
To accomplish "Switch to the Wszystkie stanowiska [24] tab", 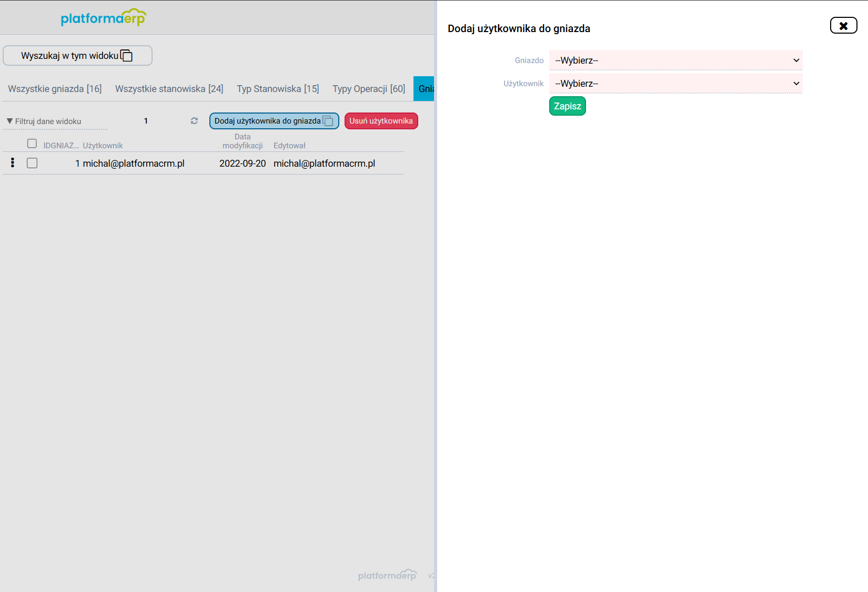I will pos(169,89).
